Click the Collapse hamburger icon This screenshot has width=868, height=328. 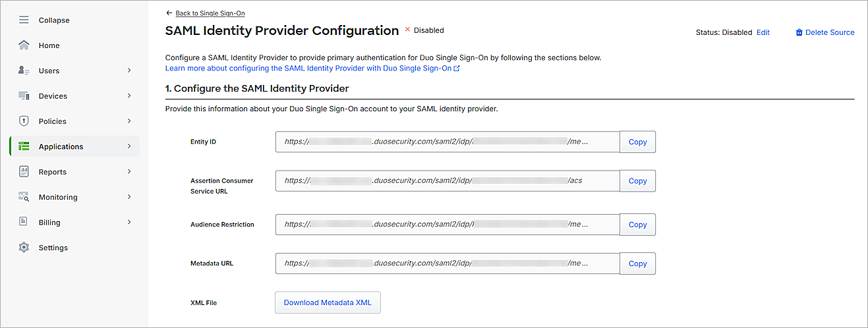24,20
